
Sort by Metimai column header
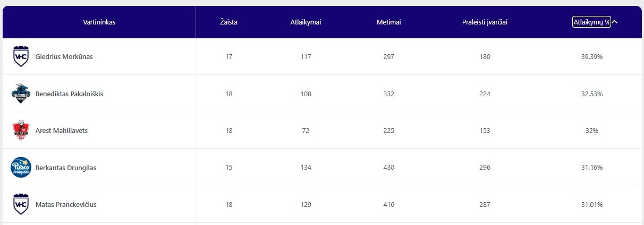(388, 22)
